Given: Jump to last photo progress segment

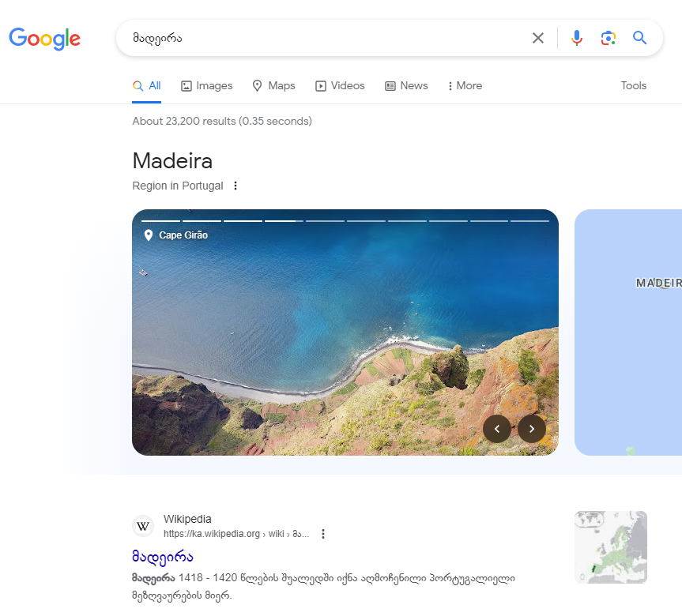Looking at the screenshot, I should tap(529, 221).
